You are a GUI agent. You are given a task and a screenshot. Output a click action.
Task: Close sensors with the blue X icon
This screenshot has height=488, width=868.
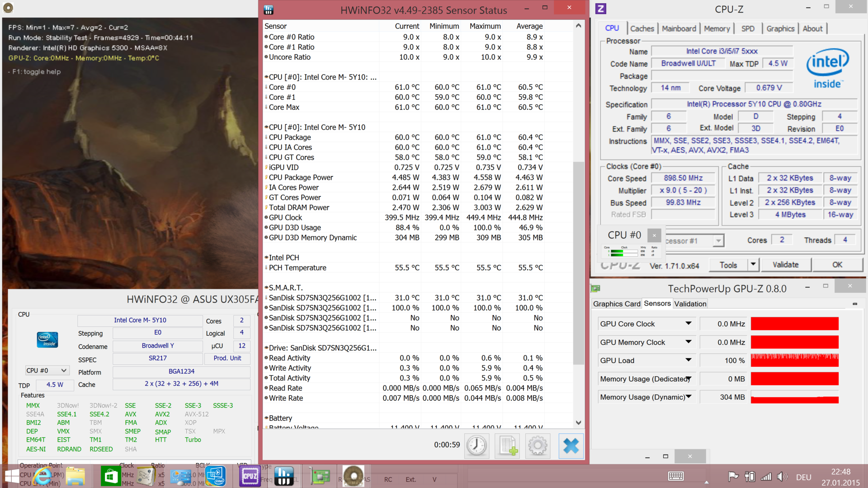(x=571, y=446)
